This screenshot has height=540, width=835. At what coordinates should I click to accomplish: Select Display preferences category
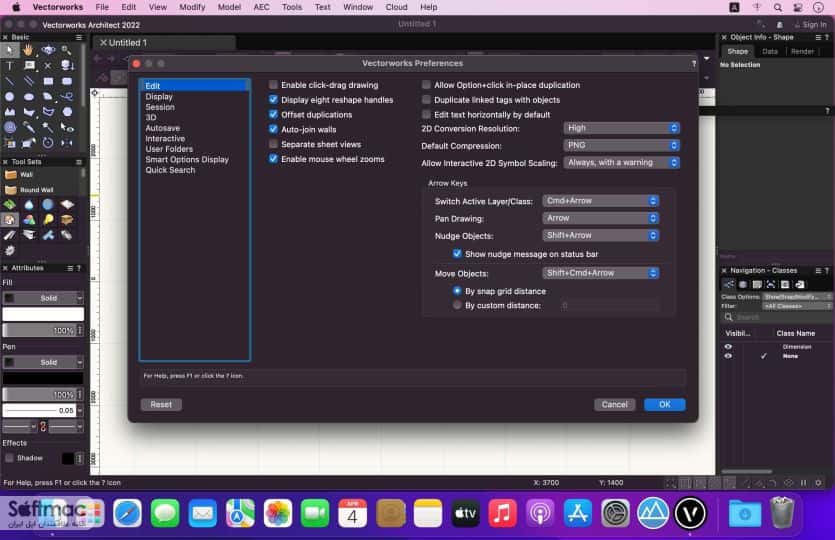point(159,96)
